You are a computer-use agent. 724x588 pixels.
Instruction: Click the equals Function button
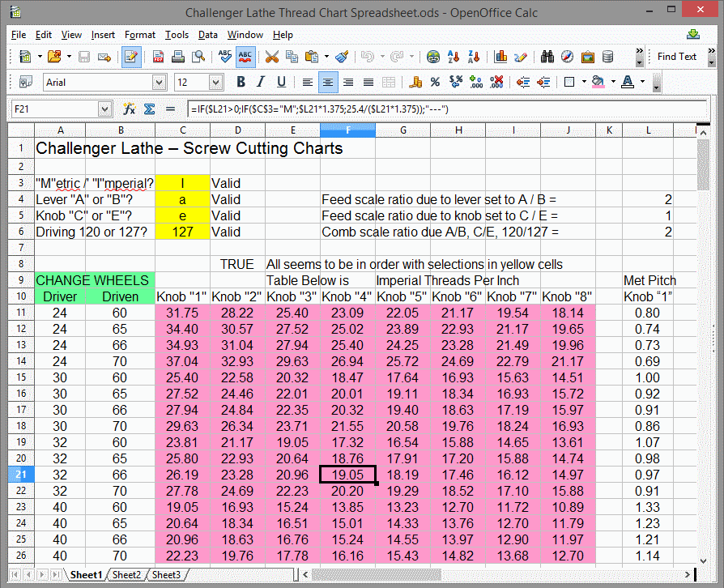pyautogui.click(x=170, y=109)
